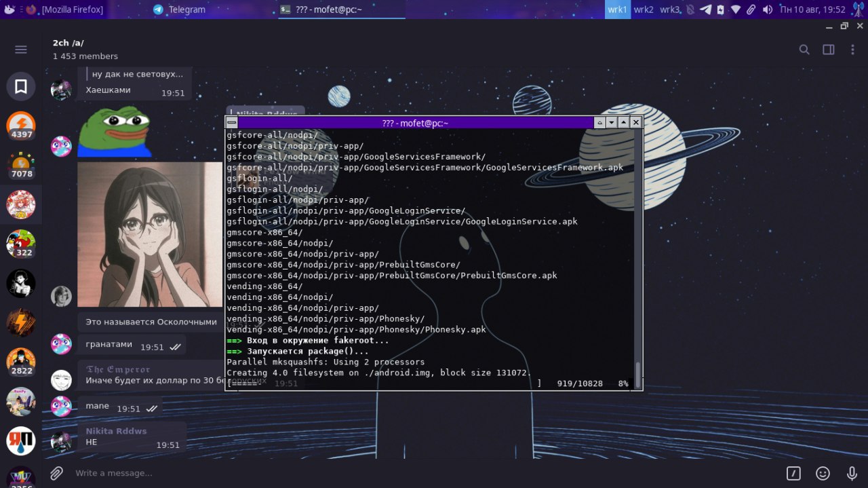Open the clock 'Пн 10 авг, 19:52'
This screenshot has height=488, width=868.
click(x=812, y=10)
